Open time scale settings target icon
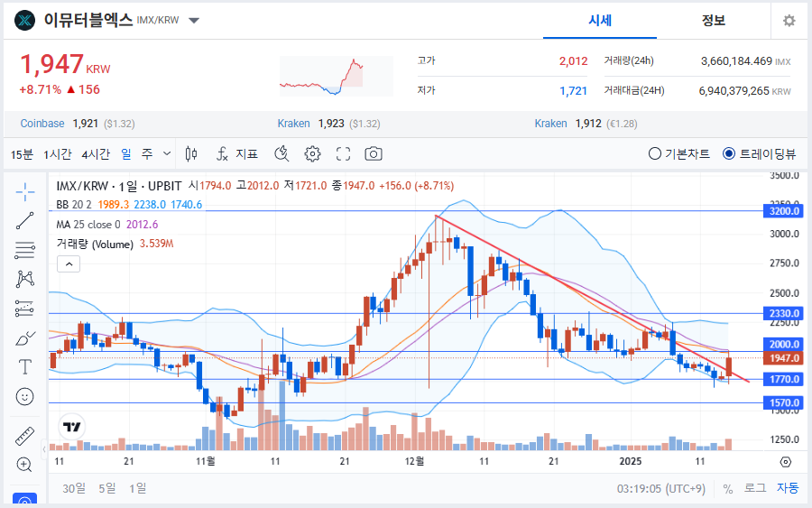The height and width of the screenshot is (508, 812). [x=786, y=461]
